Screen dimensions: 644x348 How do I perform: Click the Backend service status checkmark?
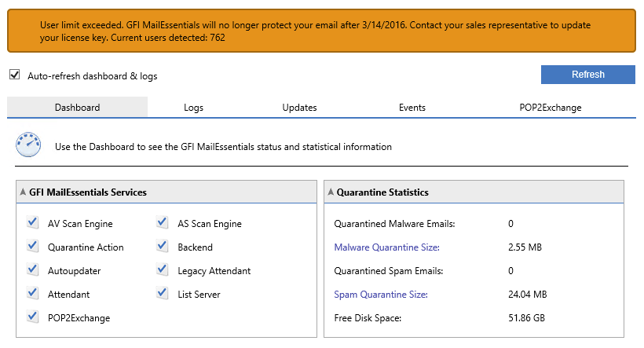(x=163, y=247)
